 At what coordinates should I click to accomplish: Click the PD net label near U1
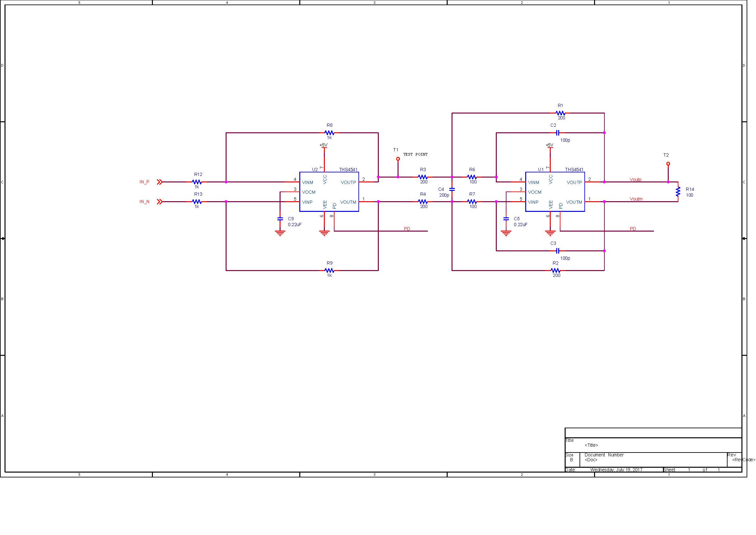[x=633, y=229]
